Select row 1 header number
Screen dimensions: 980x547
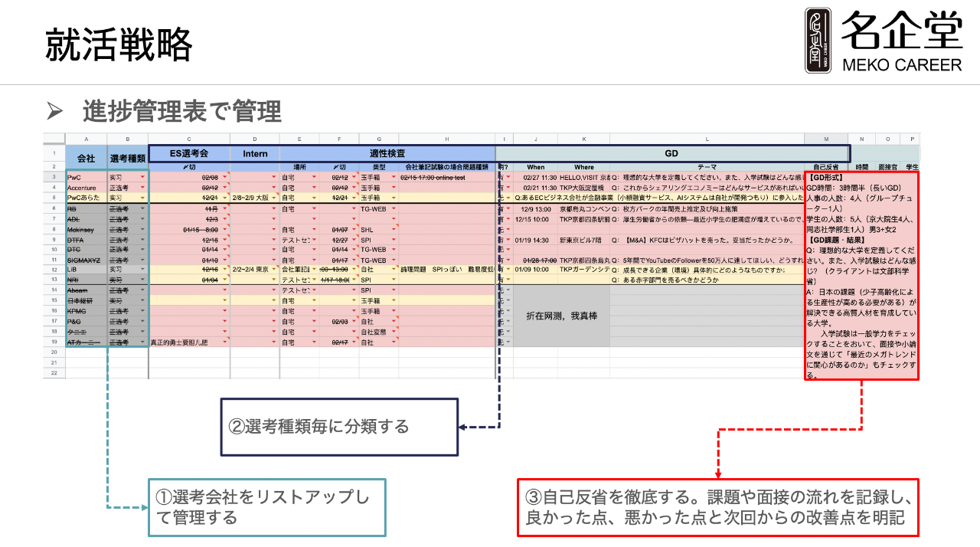pos(54,153)
